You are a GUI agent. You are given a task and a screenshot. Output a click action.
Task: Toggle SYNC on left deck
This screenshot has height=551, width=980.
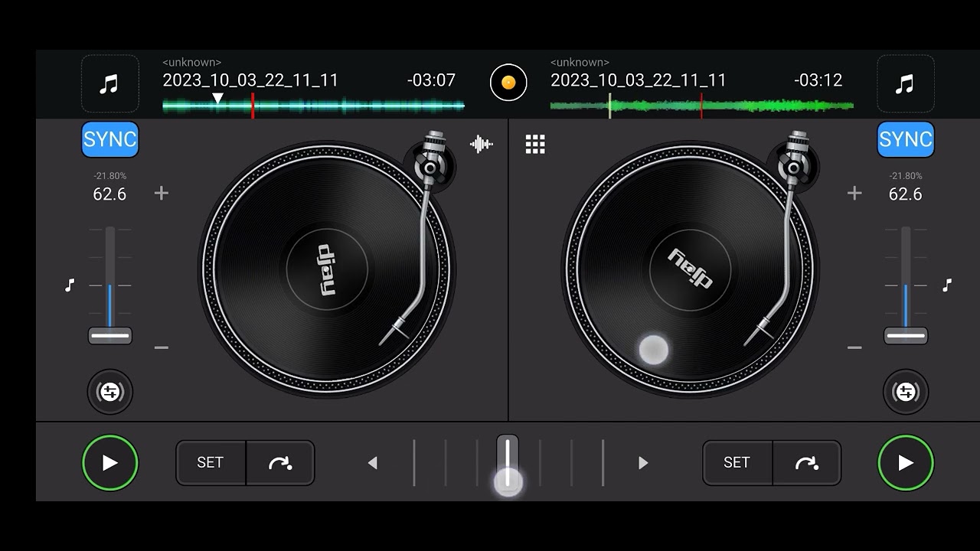[110, 139]
